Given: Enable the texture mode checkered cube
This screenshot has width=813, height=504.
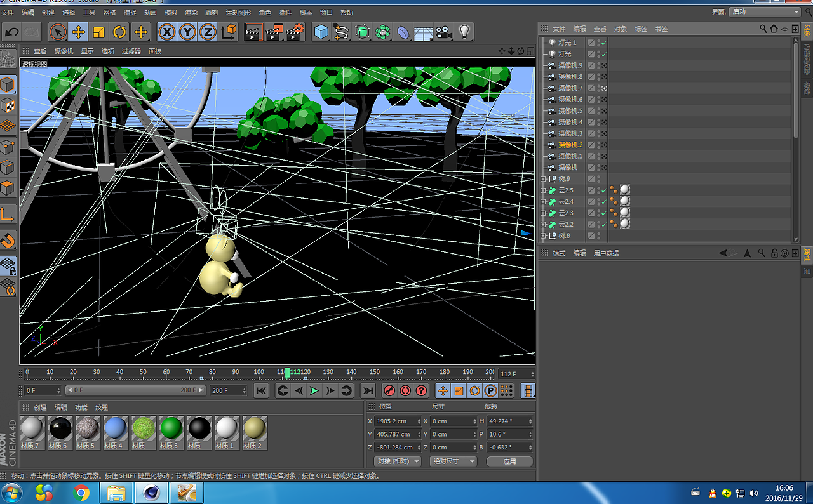Looking at the screenshot, I should [8, 105].
